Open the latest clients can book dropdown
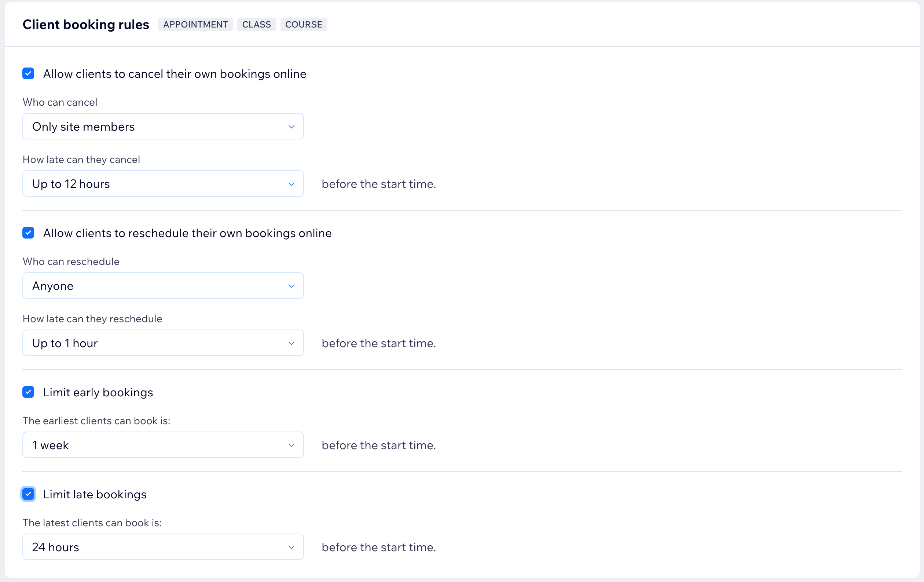The image size is (924, 582). pyautogui.click(x=163, y=547)
